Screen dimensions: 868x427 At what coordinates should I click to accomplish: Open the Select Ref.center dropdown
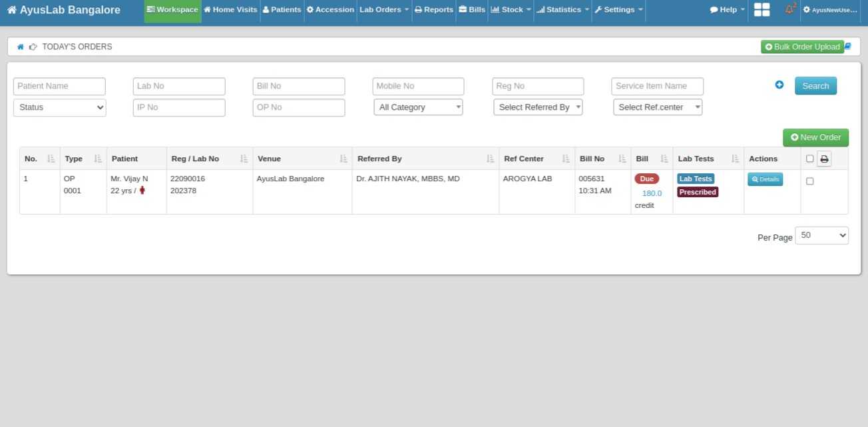click(x=657, y=107)
